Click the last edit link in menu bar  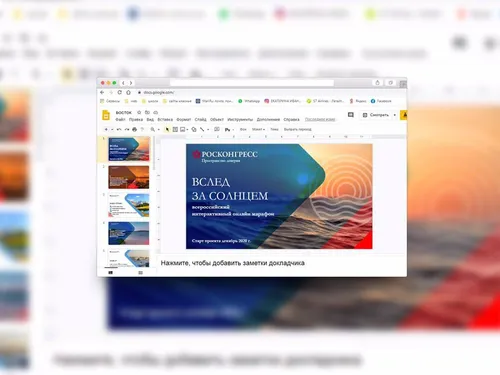tap(320, 119)
